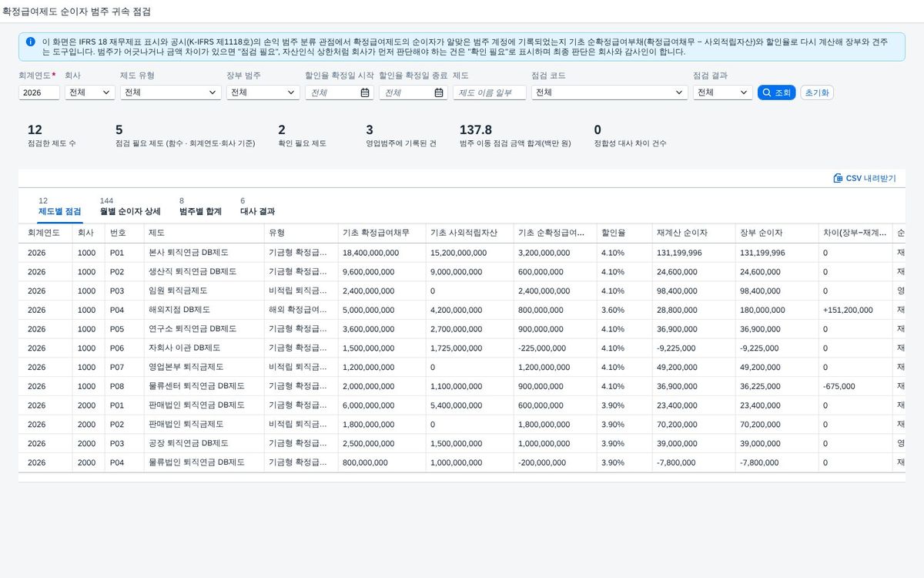Screen dimensions: 924x578
Task: Select the 대사 결과 tab
Action: tap(257, 206)
